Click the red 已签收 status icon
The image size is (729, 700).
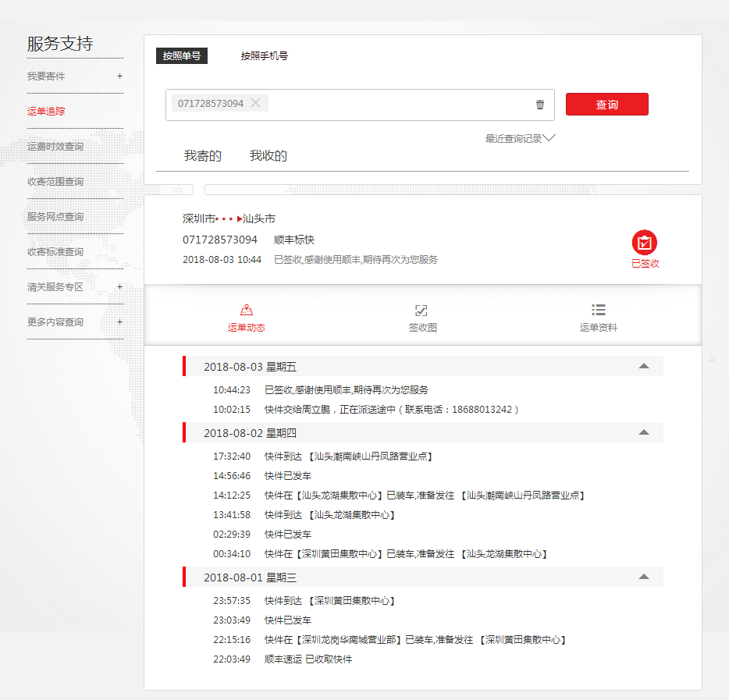[645, 242]
